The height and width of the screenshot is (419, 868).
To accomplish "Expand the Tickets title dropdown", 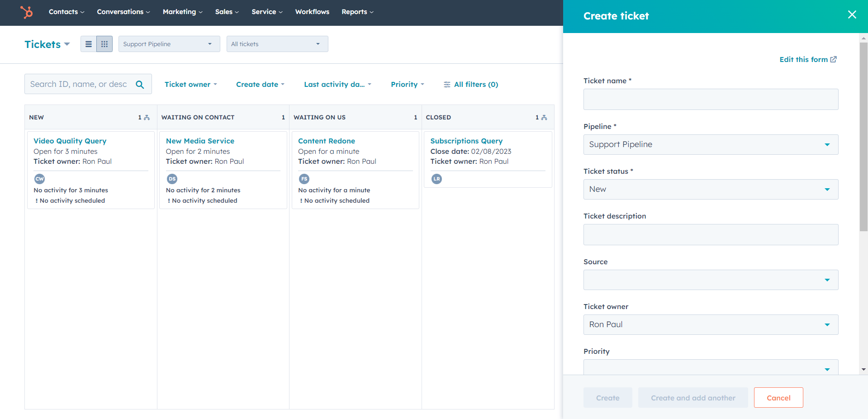I will (47, 44).
